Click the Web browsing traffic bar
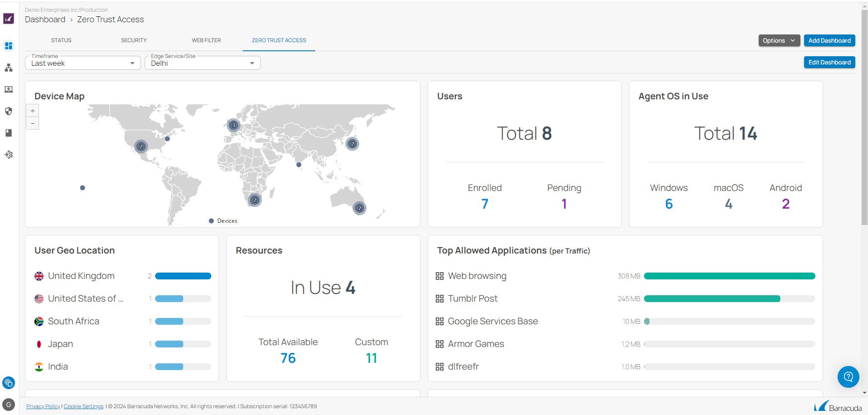 pos(729,276)
